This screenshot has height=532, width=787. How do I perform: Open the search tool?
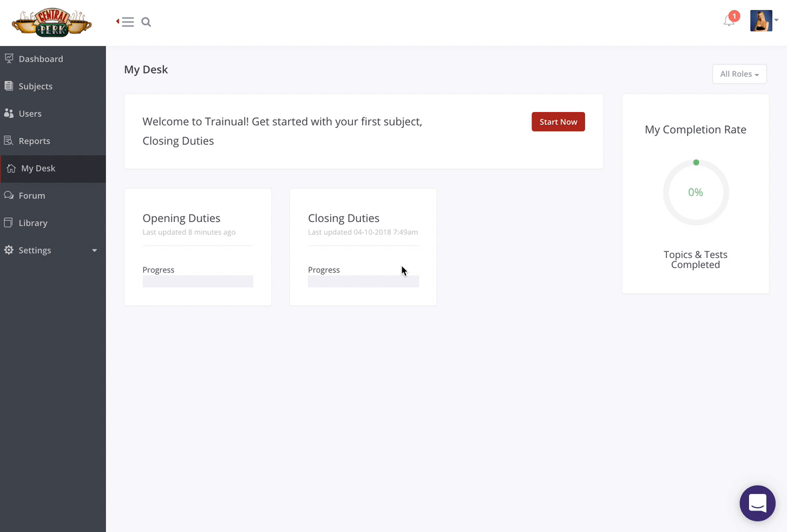tap(146, 21)
